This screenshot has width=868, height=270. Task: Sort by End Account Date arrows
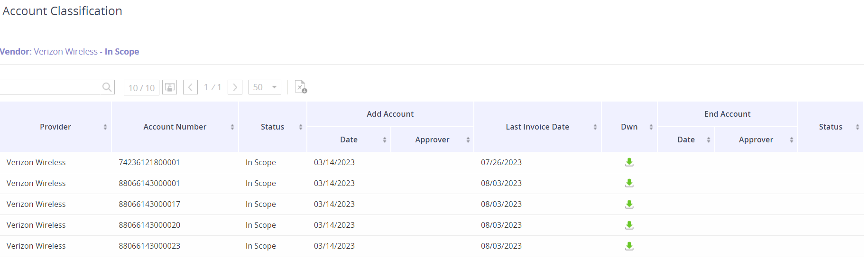[x=709, y=140]
